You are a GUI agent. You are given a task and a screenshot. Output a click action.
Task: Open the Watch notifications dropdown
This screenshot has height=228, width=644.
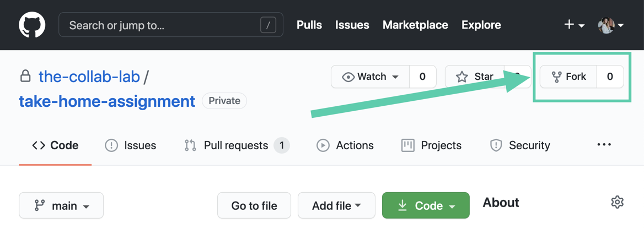370,77
